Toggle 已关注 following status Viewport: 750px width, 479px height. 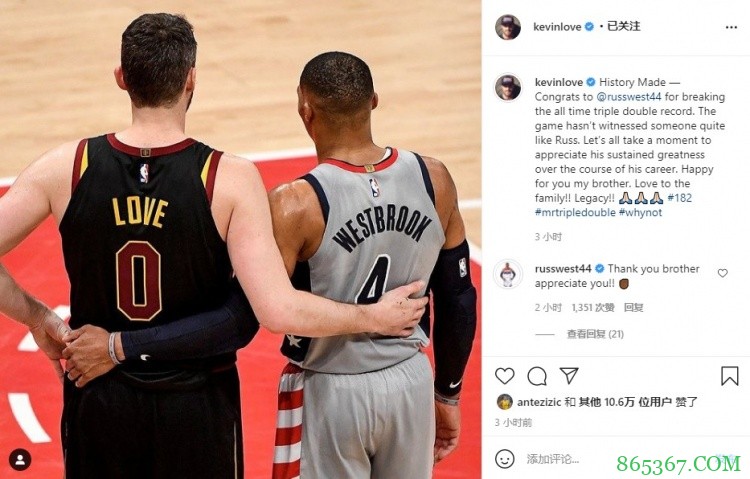[623, 26]
